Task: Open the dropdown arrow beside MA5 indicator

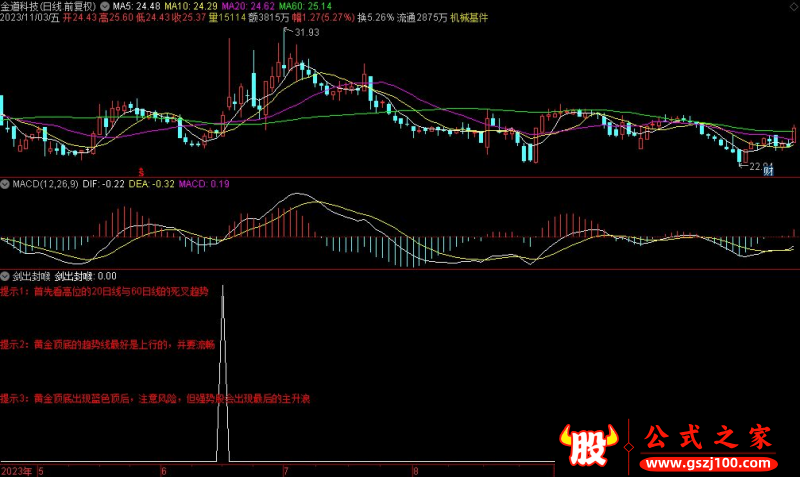Action: (x=105, y=7)
